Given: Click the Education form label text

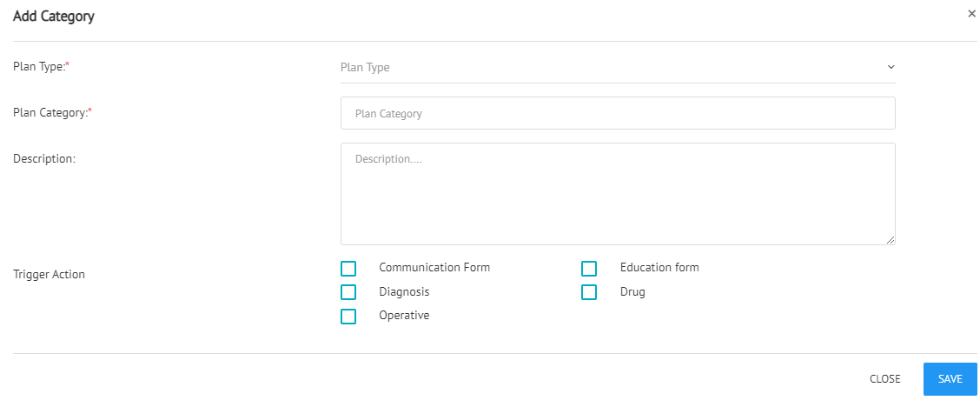Looking at the screenshot, I should coord(659,268).
